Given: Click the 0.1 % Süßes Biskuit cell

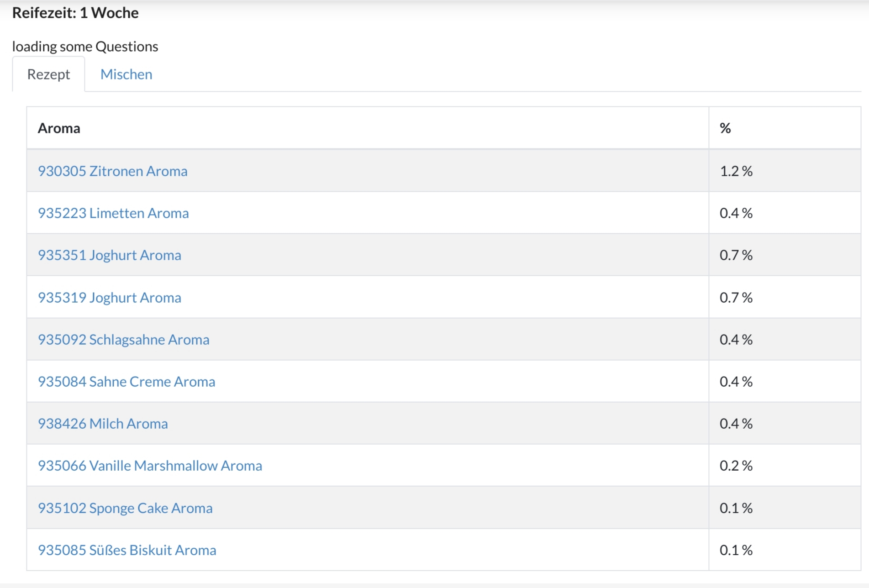Looking at the screenshot, I should coord(736,550).
